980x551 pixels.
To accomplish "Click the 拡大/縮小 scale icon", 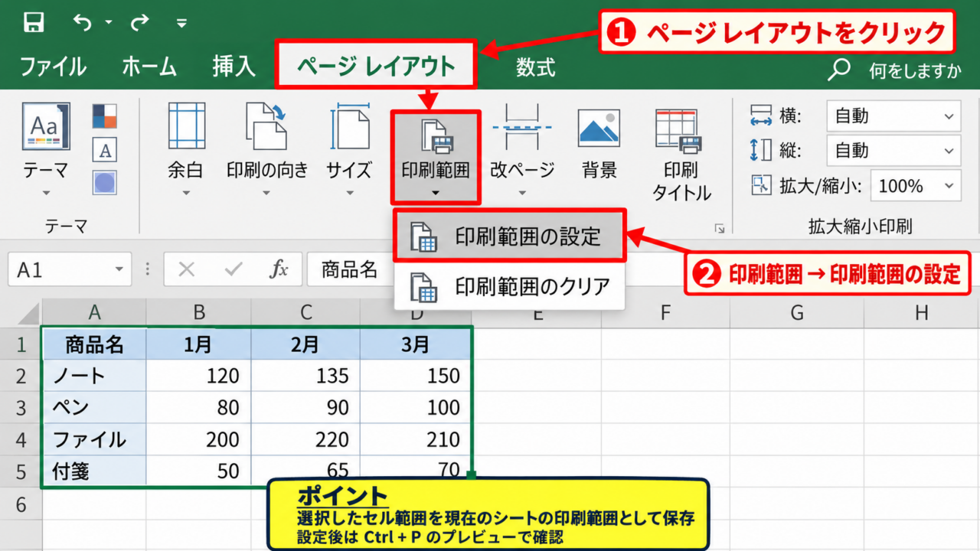I will [x=760, y=186].
